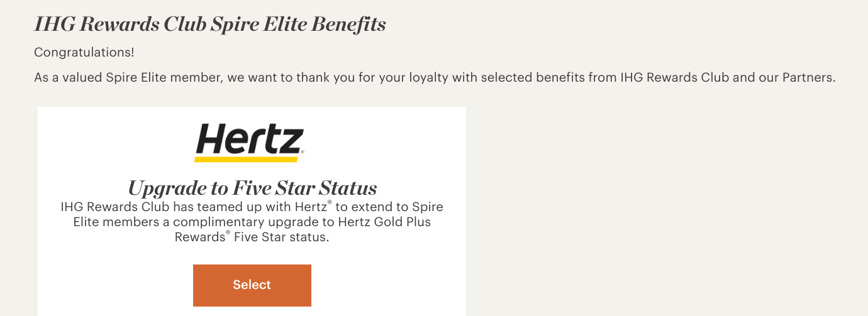Click the registered mark beside the Hertz logo
This screenshot has height=316, width=868.
[303, 153]
